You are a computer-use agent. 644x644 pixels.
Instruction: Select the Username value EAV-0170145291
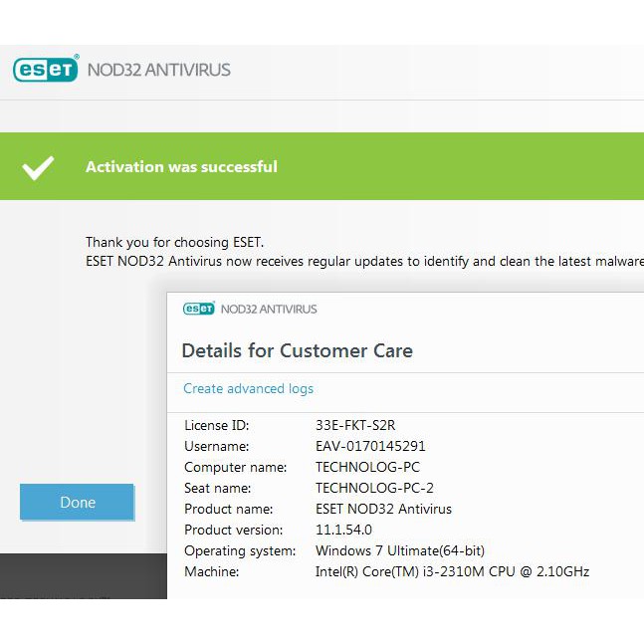(x=370, y=446)
